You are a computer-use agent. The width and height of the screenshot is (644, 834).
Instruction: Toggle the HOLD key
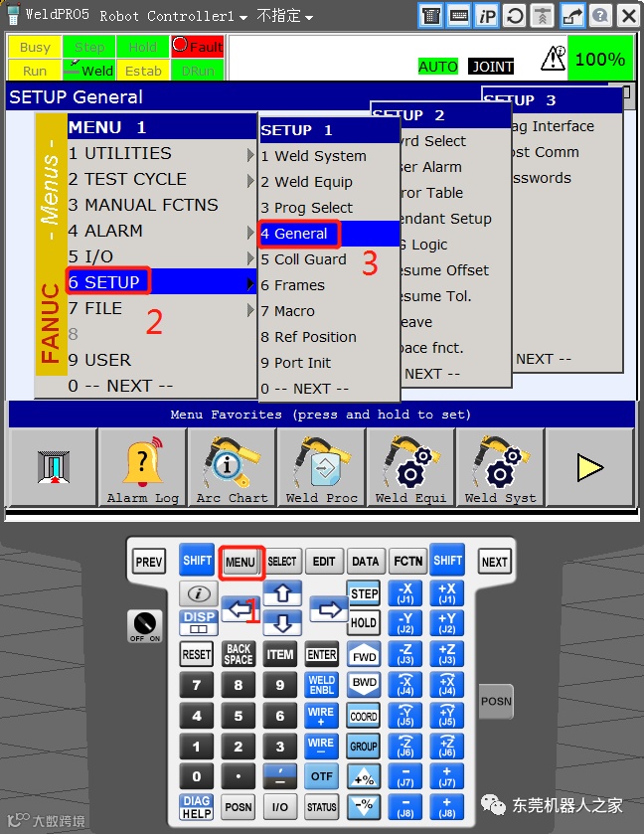coord(364,623)
